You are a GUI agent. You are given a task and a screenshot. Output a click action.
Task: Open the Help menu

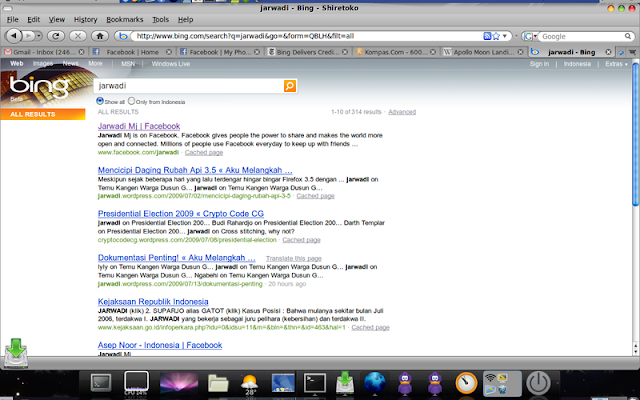tap(185, 19)
